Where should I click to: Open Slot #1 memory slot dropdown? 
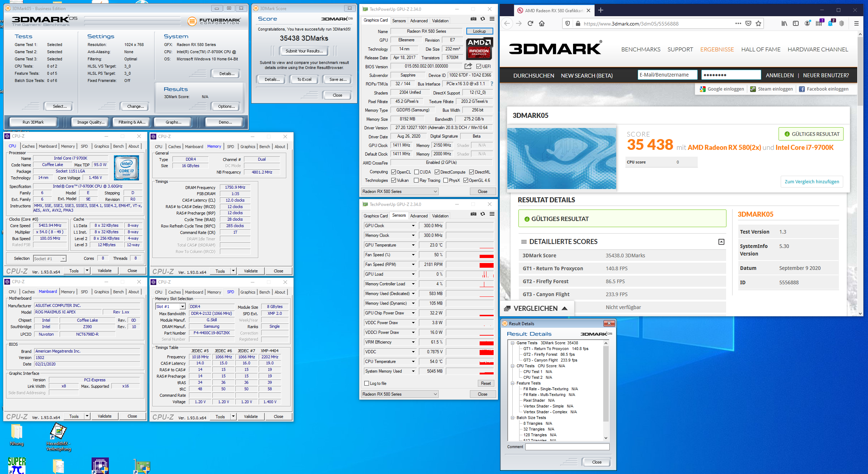point(183,307)
